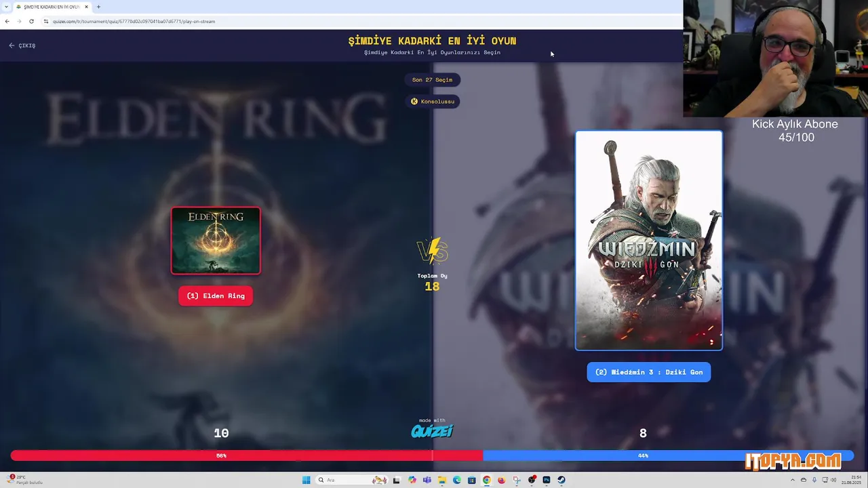
Task: Reload the page with the refresh icon
Action: coord(31,21)
